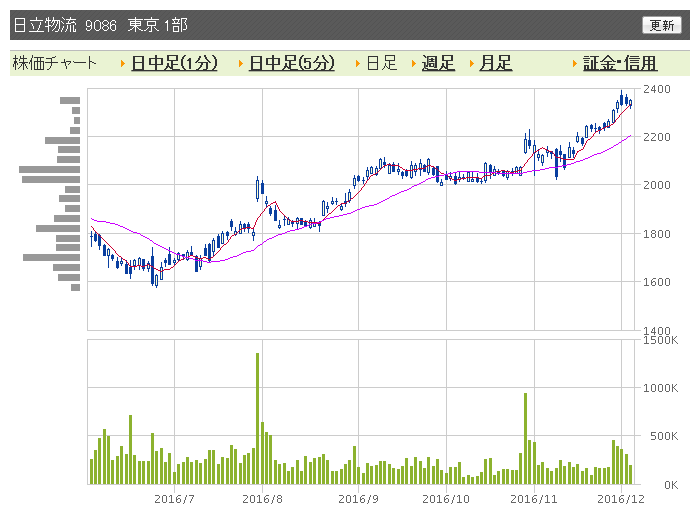The height and width of the screenshot is (526, 699).
Task: Select the 日足 daily chart tab
Action: 382,63
